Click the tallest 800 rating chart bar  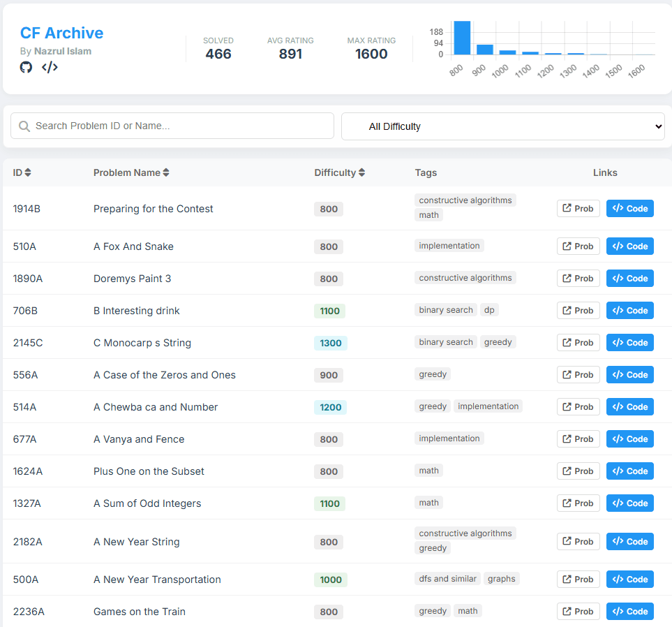click(x=462, y=38)
